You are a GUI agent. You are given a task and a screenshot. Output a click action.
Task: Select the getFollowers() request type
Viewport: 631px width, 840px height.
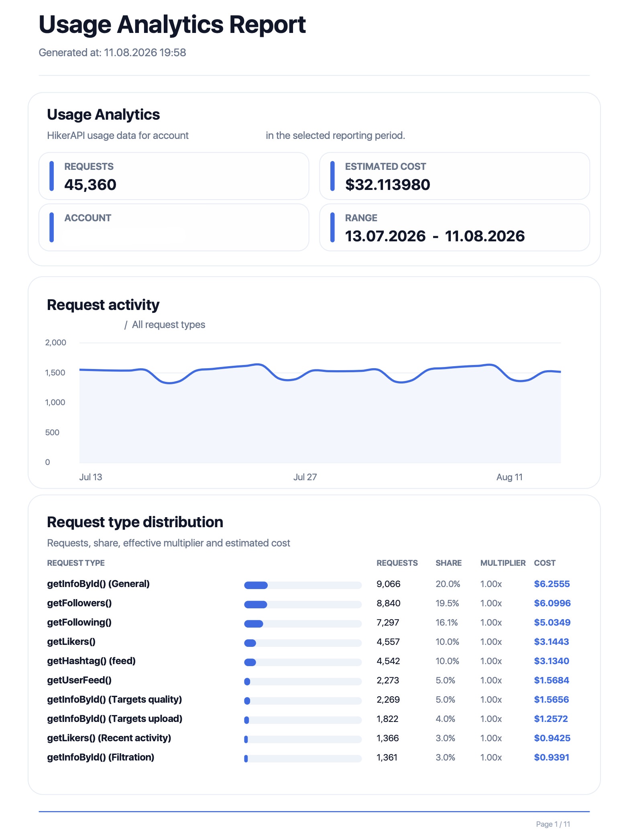[79, 603]
